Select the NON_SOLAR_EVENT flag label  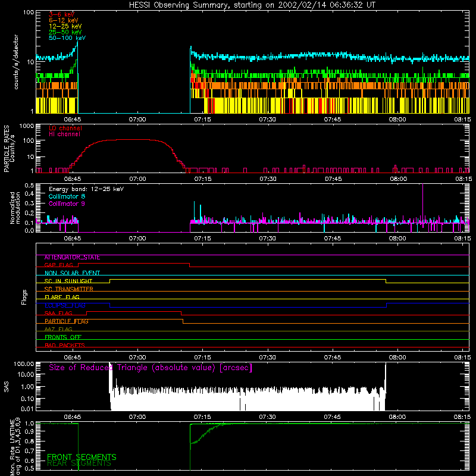pos(72,273)
